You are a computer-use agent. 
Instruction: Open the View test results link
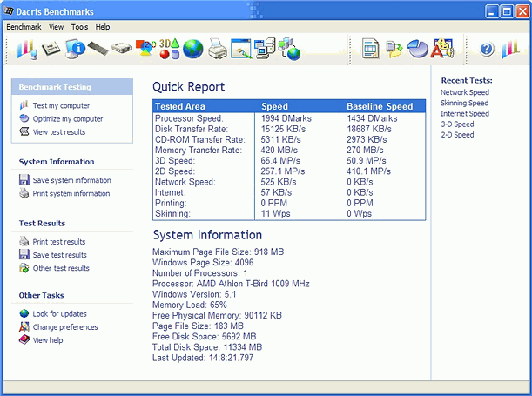tap(59, 132)
